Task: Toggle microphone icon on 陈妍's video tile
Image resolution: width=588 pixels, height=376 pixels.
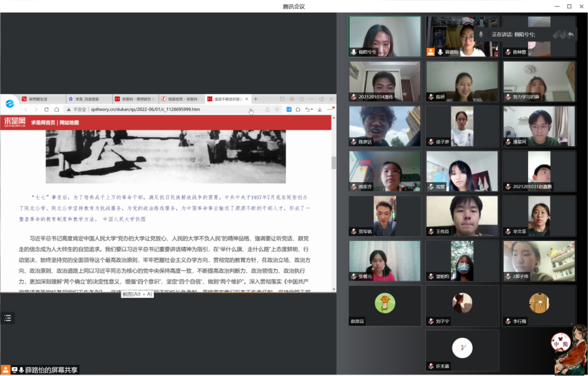Action: (x=431, y=97)
